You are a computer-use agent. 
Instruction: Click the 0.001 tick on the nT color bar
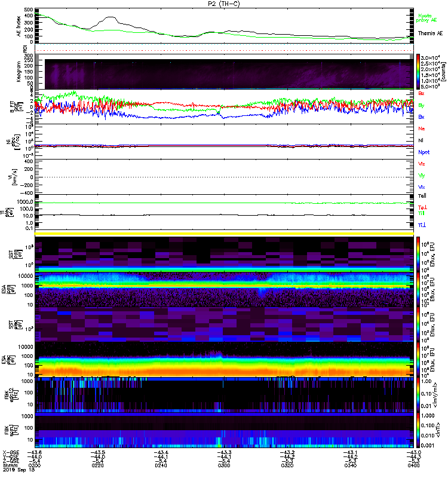[427, 446]
